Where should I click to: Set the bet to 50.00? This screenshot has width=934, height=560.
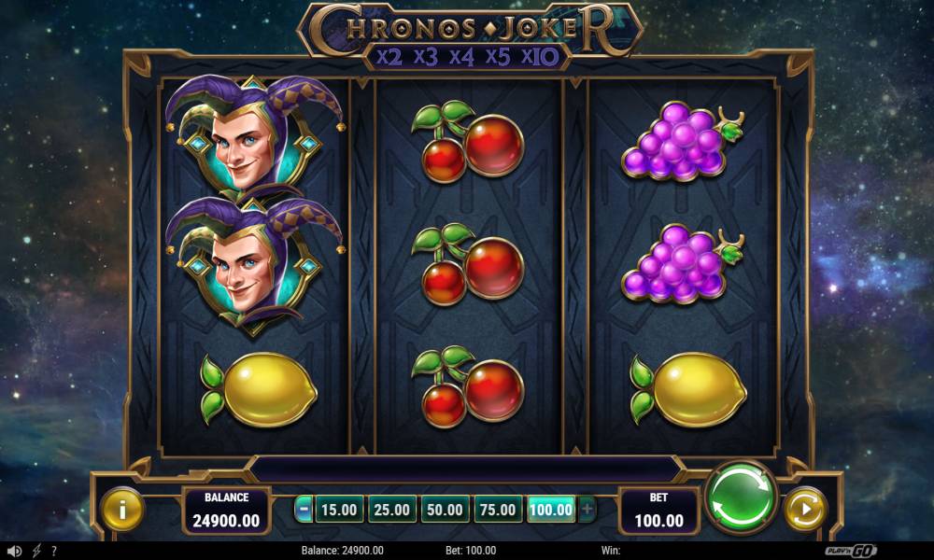[445, 510]
